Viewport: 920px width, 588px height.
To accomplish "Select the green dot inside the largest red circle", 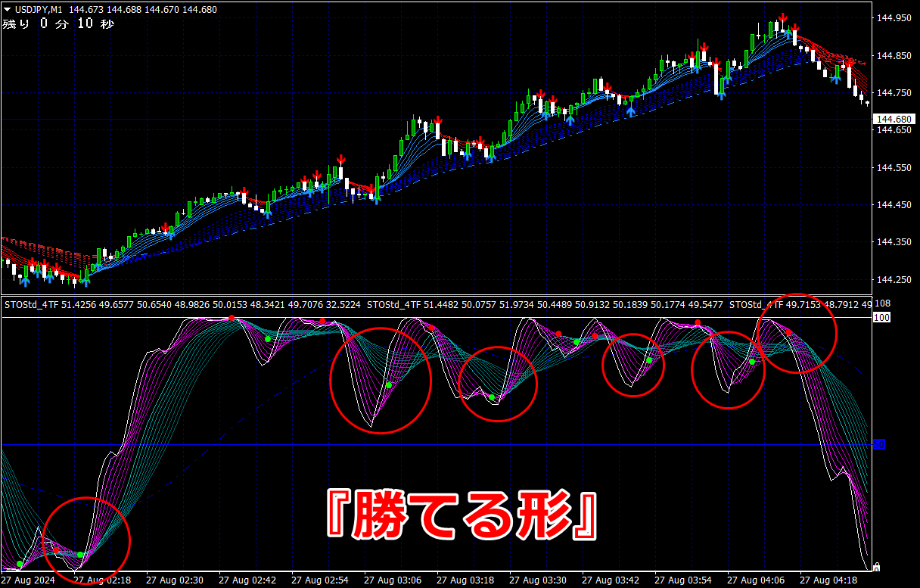I will (x=389, y=385).
